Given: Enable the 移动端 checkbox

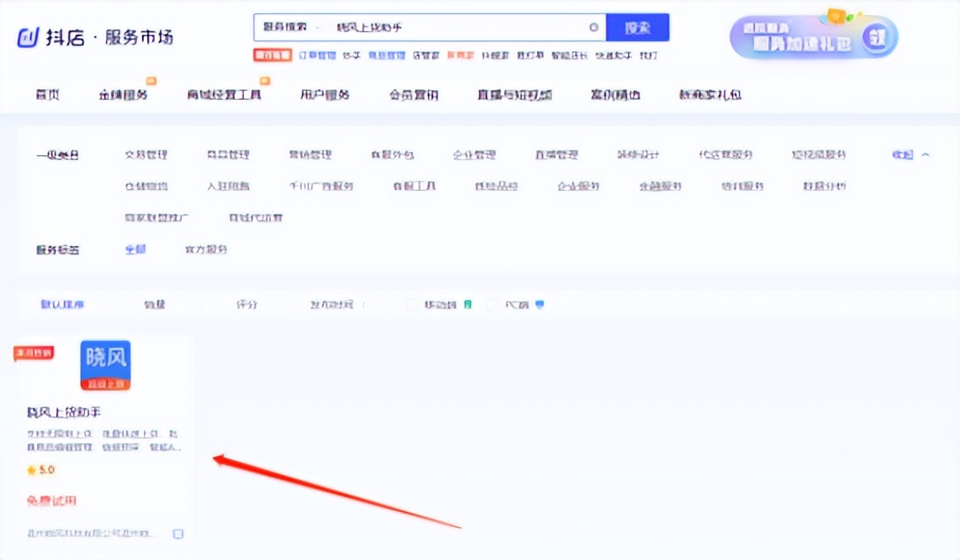Looking at the screenshot, I should [411, 304].
